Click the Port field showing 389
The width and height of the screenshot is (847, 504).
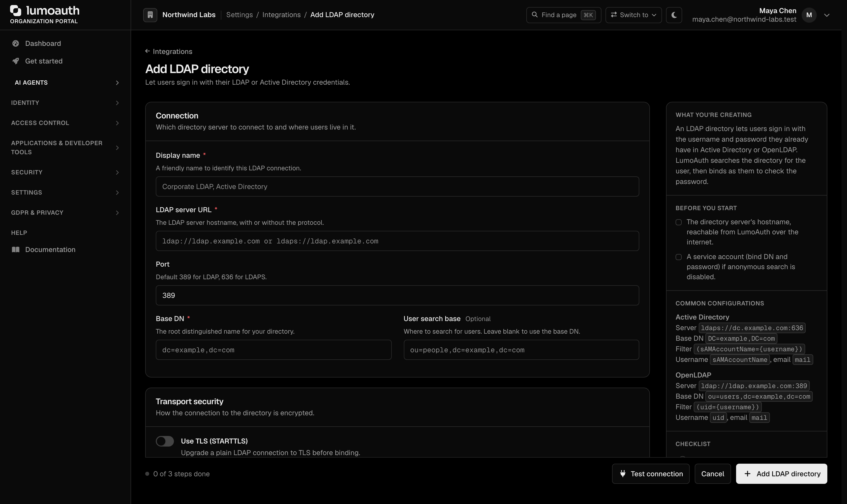(397, 296)
